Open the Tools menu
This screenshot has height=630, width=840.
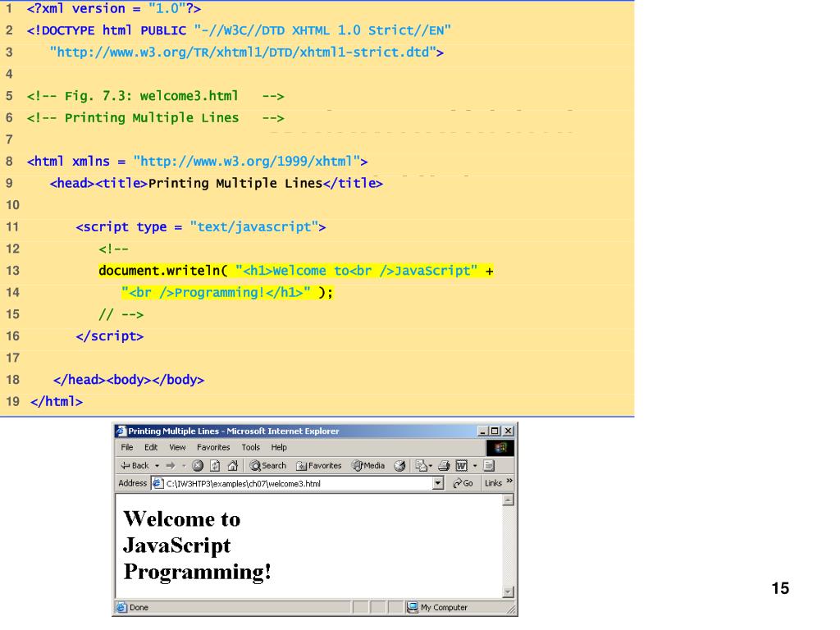(251, 447)
